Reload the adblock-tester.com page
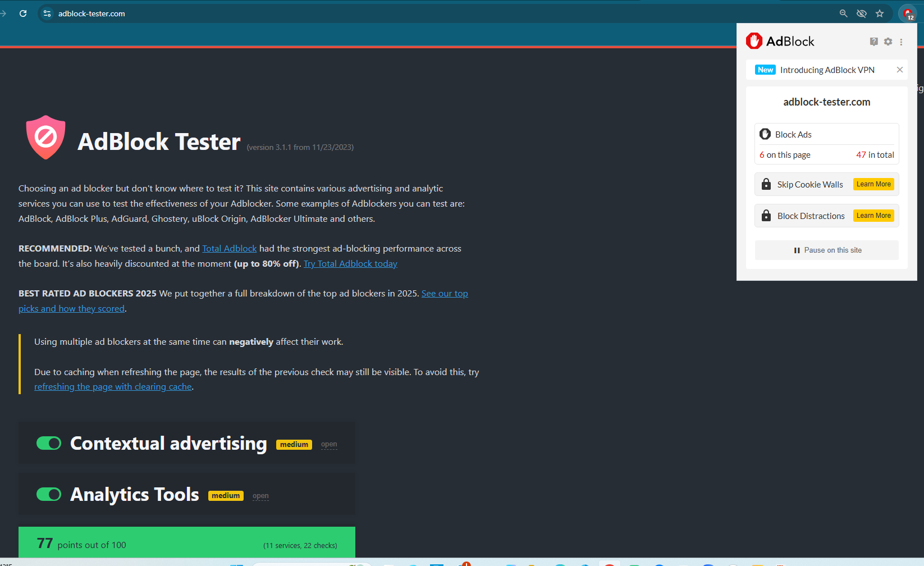The width and height of the screenshot is (924, 566). (x=23, y=13)
